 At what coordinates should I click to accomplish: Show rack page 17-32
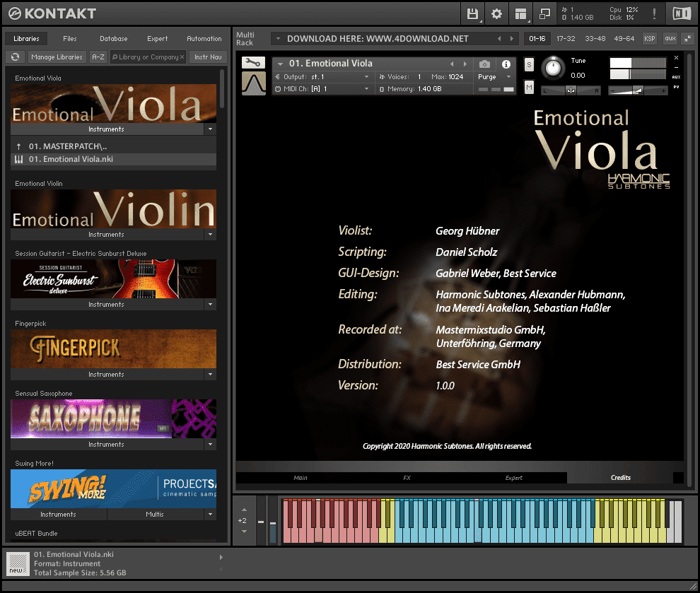click(x=566, y=39)
